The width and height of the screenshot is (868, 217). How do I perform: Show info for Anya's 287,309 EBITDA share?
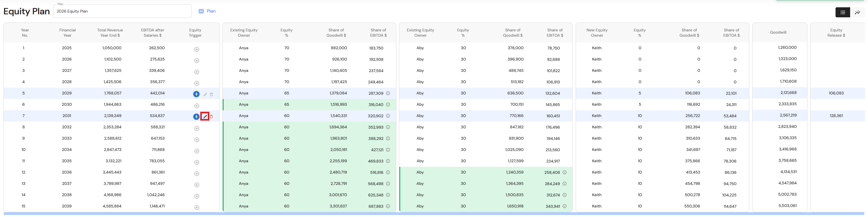click(388, 93)
